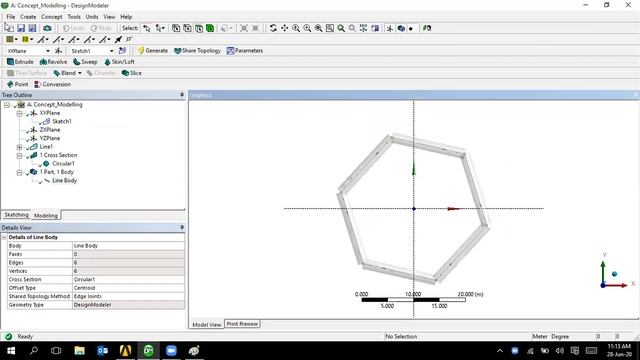Enable the vertex selection filter icon
The image size is (640, 360).
point(176,28)
